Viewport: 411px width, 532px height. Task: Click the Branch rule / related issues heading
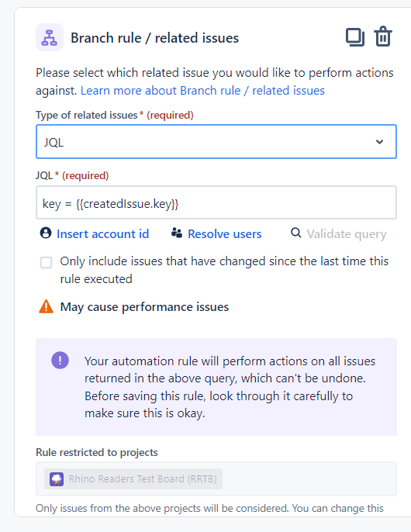(x=155, y=38)
